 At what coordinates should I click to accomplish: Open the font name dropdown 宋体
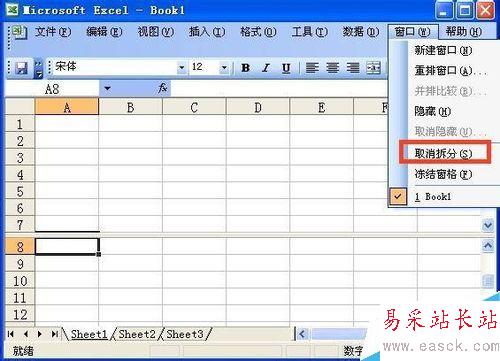[182, 68]
